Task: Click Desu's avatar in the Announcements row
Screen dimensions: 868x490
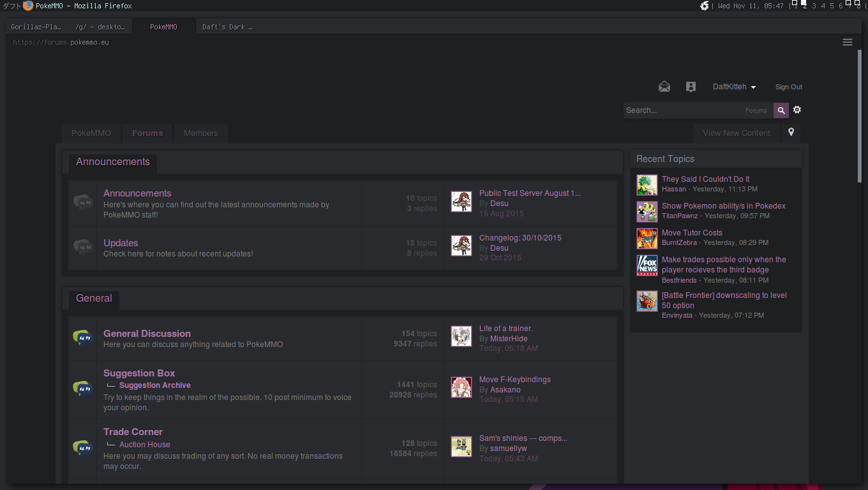Action: point(461,202)
